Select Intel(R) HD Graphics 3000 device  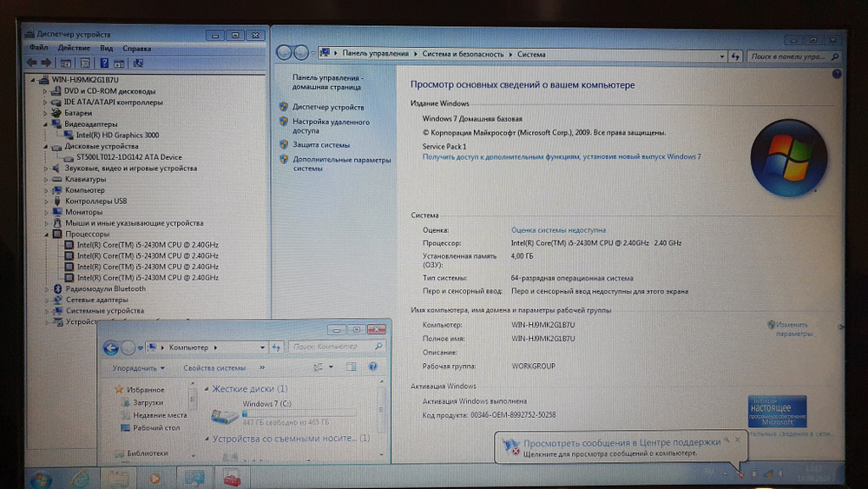(x=117, y=135)
